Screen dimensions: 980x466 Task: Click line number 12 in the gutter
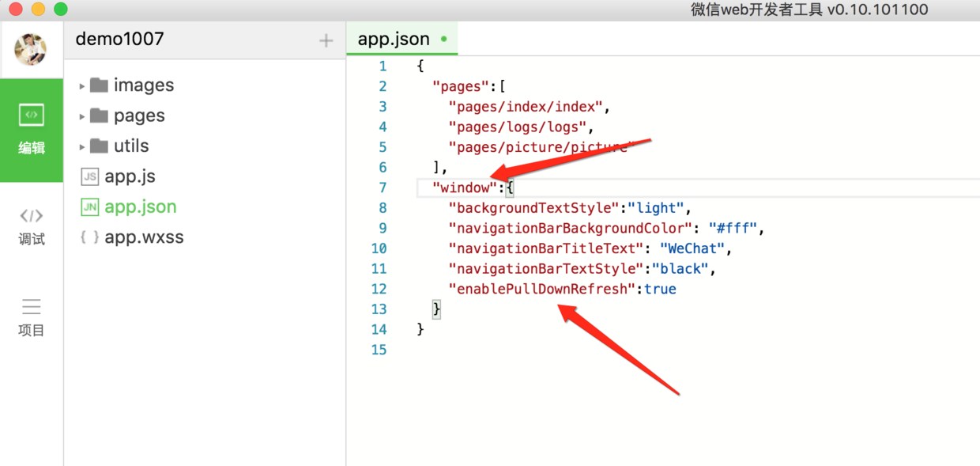point(379,289)
